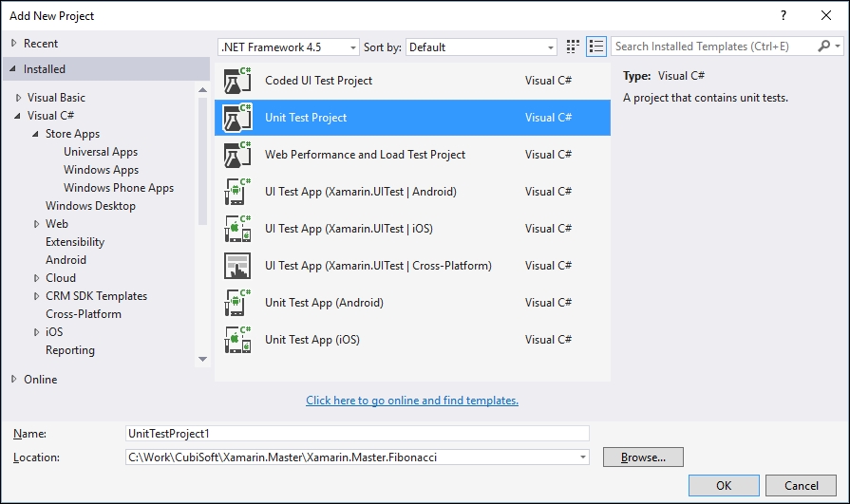This screenshot has height=504, width=850.
Task: Switch to small icons list view
Action: (x=596, y=47)
